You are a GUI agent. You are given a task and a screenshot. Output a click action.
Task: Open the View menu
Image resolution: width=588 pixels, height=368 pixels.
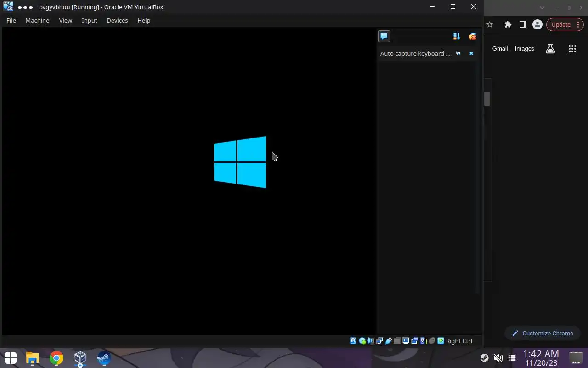pyautogui.click(x=66, y=20)
